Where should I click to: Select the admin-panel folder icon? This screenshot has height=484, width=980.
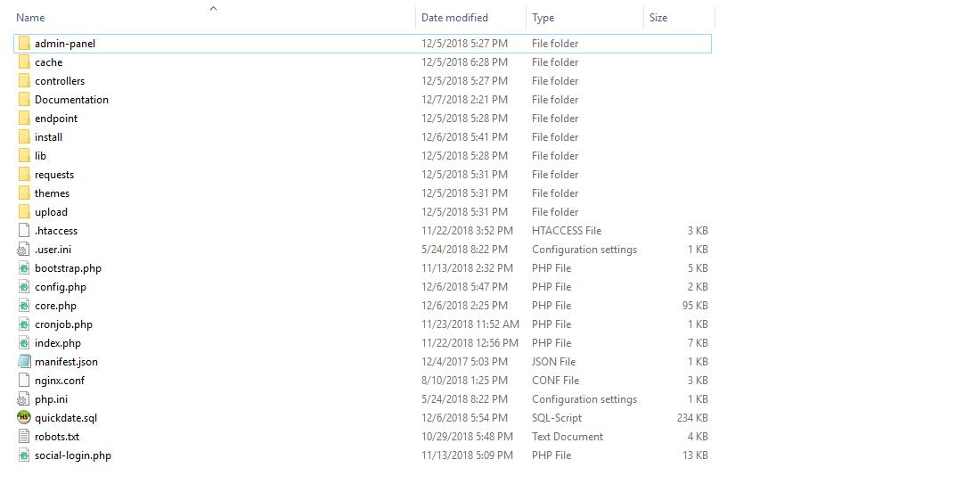tap(24, 44)
